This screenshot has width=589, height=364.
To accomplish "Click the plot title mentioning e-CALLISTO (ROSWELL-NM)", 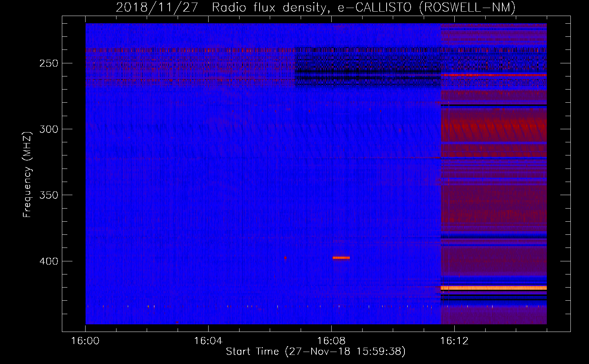I will (316, 8).
